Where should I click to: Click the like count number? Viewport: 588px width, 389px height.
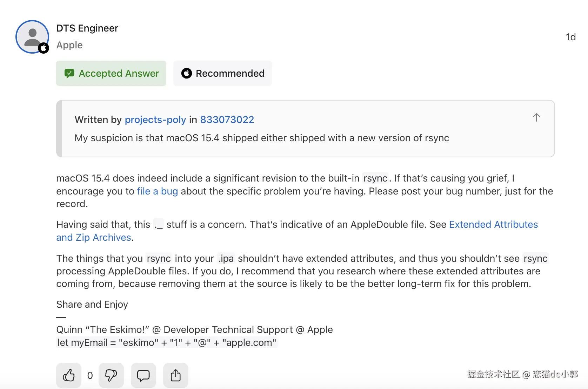coord(90,376)
